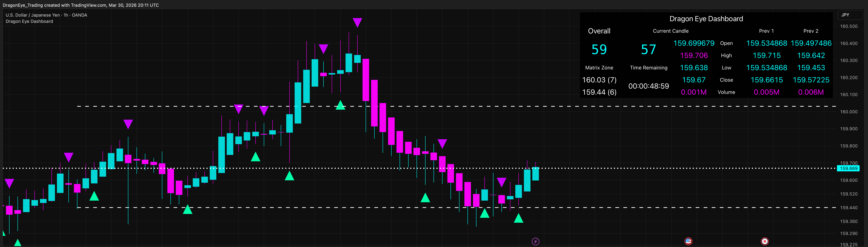This screenshot has height=247, width=868.
Task: Select the countdown 00:00:48:59
Action: pos(649,86)
